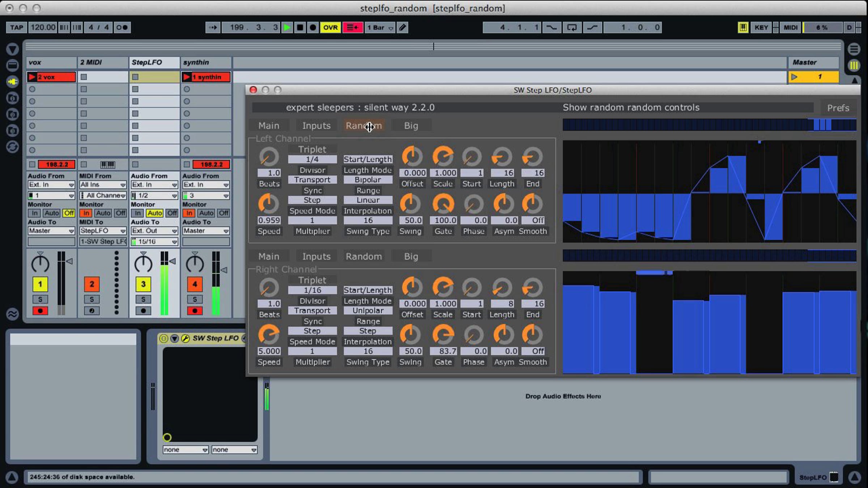This screenshot has width=868, height=488.
Task: Open the first File Browser icon
Action: pyautogui.click(x=12, y=98)
